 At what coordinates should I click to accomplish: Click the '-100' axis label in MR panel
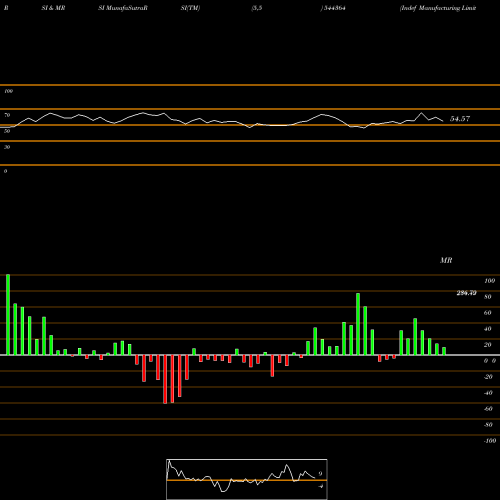(x=490, y=441)
